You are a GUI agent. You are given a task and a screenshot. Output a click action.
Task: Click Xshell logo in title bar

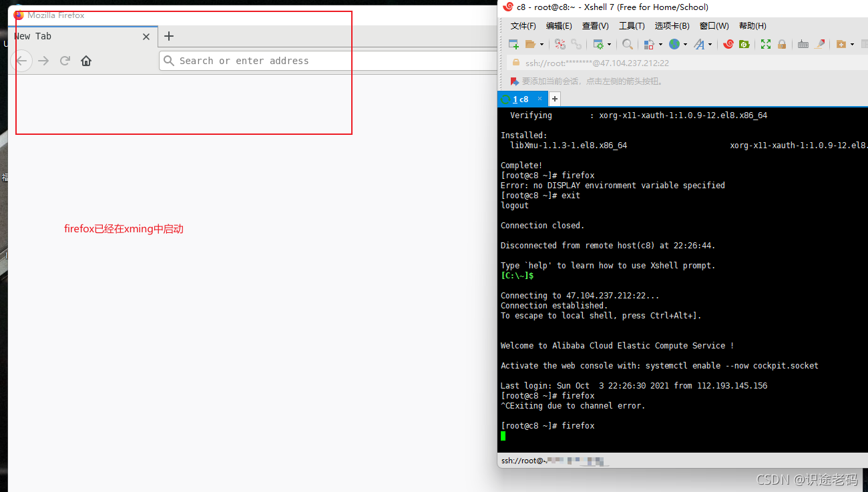[508, 7]
